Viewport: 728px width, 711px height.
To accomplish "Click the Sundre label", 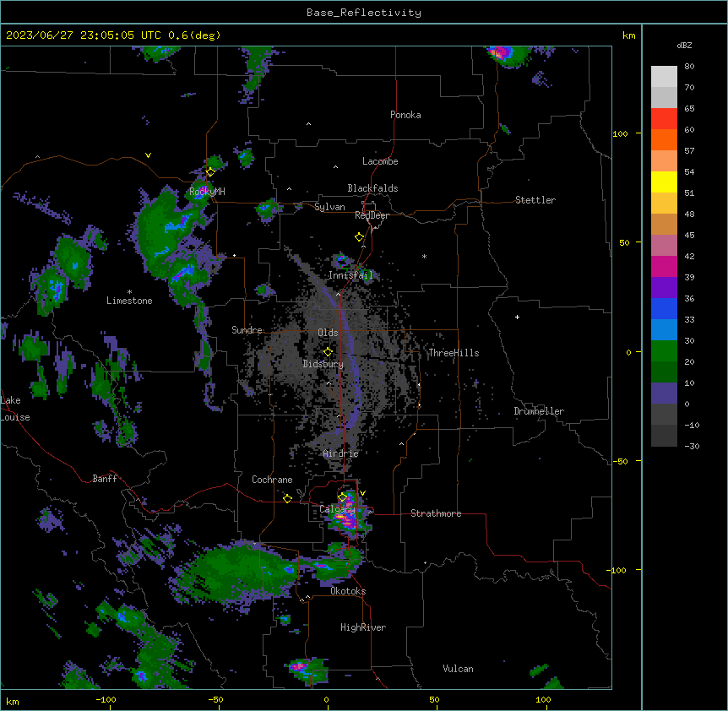I will 247,330.
